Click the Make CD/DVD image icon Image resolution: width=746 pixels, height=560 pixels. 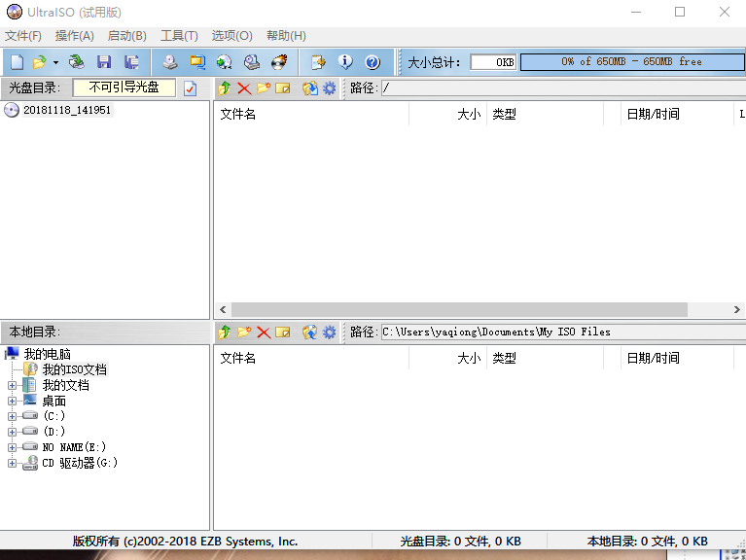pyautogui.click(x=170, y=62)
